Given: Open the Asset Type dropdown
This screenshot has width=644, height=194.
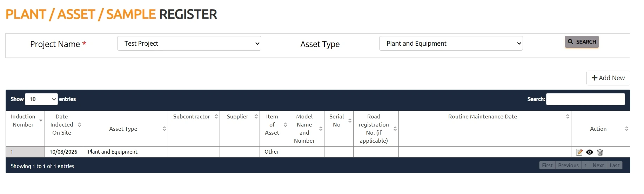Looking at the screenshot, I should [451, 43].
